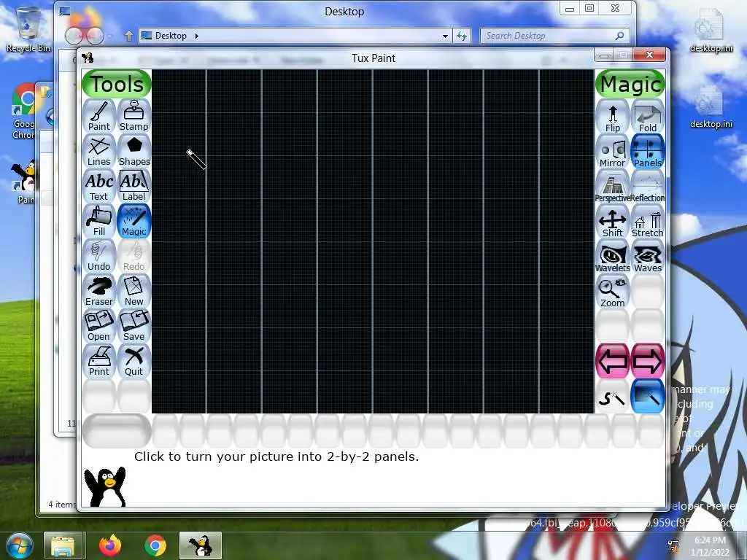Click Tux Paint taskbar button
Viewport: 747px width, 560px height.
201,545
